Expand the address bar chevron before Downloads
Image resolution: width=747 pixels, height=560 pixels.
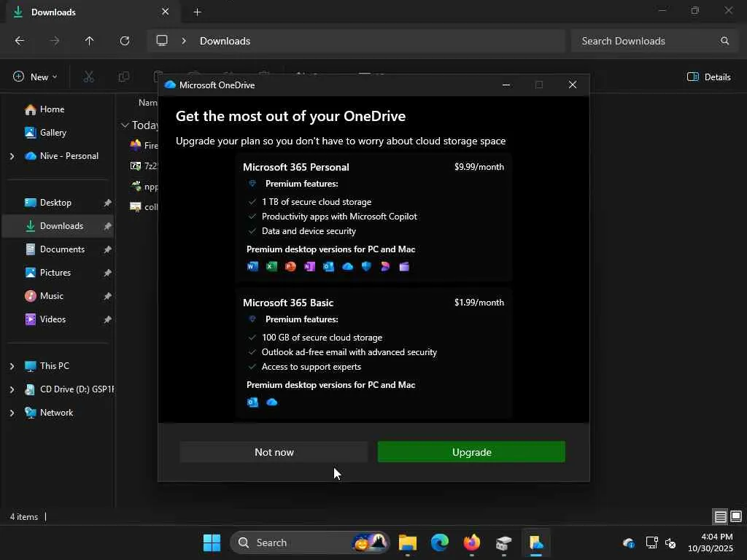(x=184, y=41)
